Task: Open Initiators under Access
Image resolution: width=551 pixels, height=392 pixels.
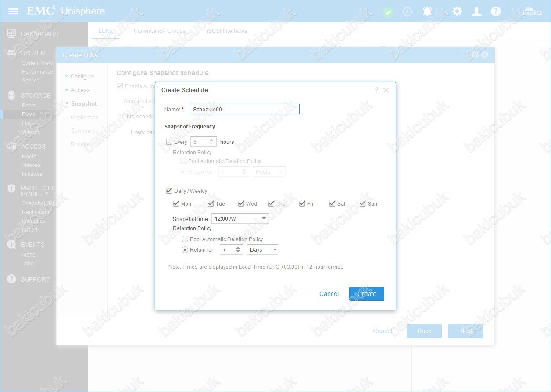Action: point(32,174)
